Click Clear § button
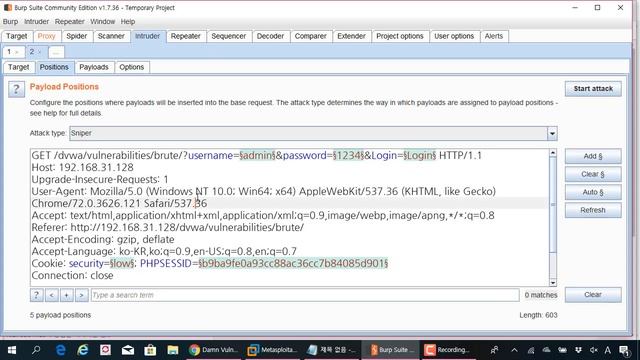 (593, 174)
